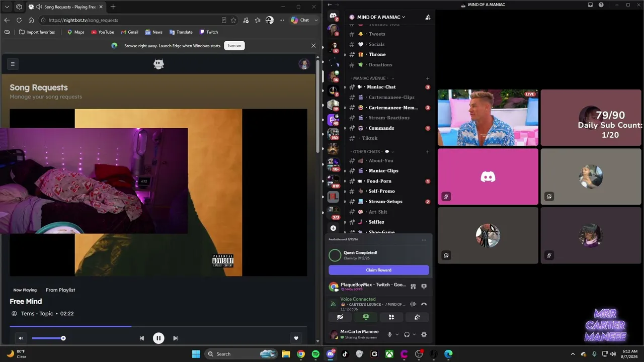Open the Twitch bookmark
The height and width of the screenshot is (362, 644).
tap(209, 32)
